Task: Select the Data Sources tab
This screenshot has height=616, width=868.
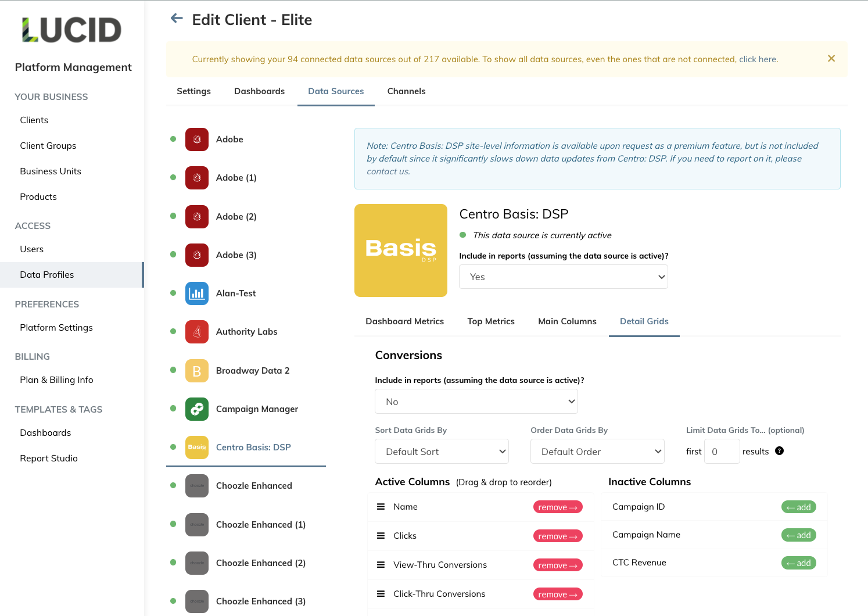Action: (336, 91)
